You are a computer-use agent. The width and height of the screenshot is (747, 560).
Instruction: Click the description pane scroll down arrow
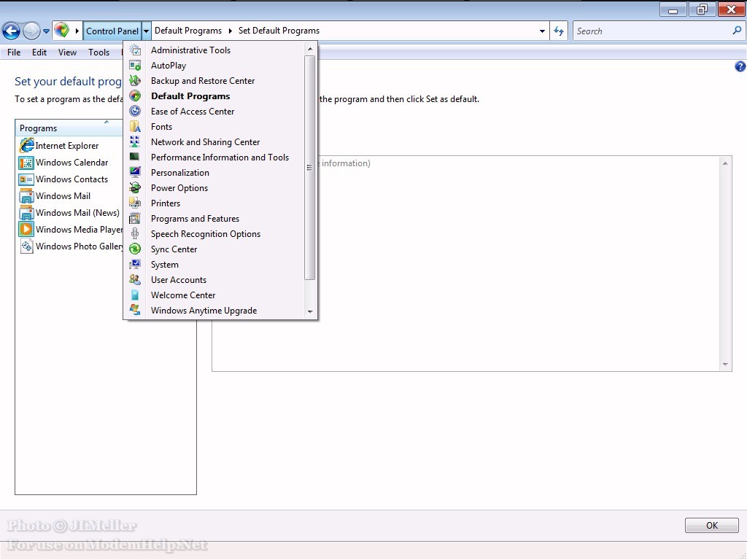tap(725, 365)
